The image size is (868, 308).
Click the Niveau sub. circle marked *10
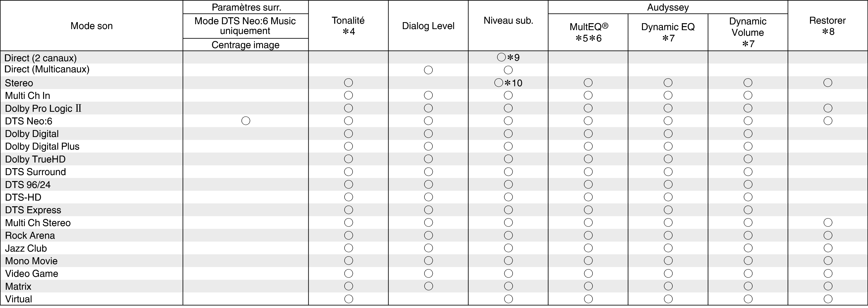point(498,83)
